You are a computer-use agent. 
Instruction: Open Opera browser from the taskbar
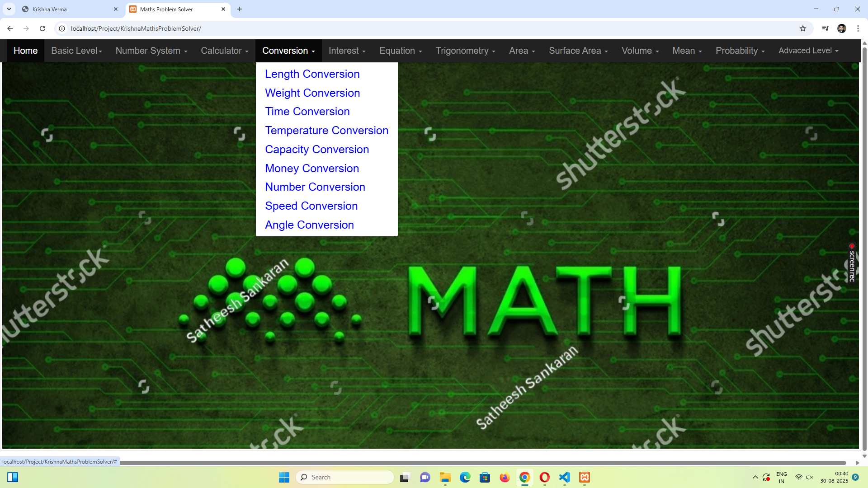point(545,477)
